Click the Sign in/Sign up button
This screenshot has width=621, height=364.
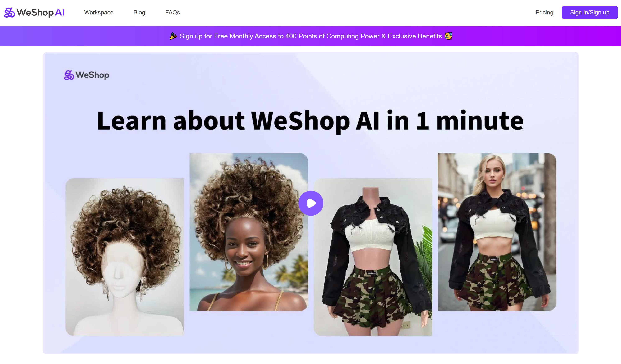click(x=589, y=12)
